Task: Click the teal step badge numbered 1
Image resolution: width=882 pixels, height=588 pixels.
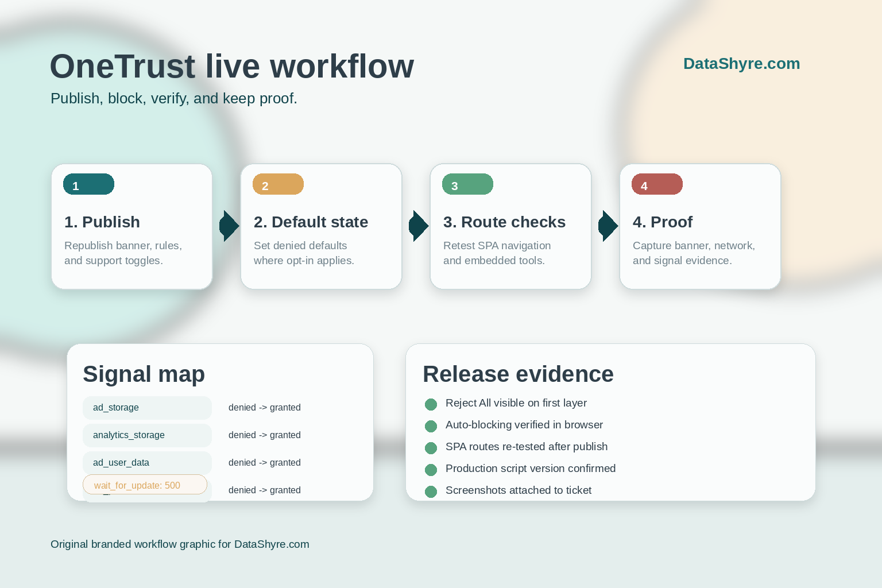Action: [x=88, y=184]
